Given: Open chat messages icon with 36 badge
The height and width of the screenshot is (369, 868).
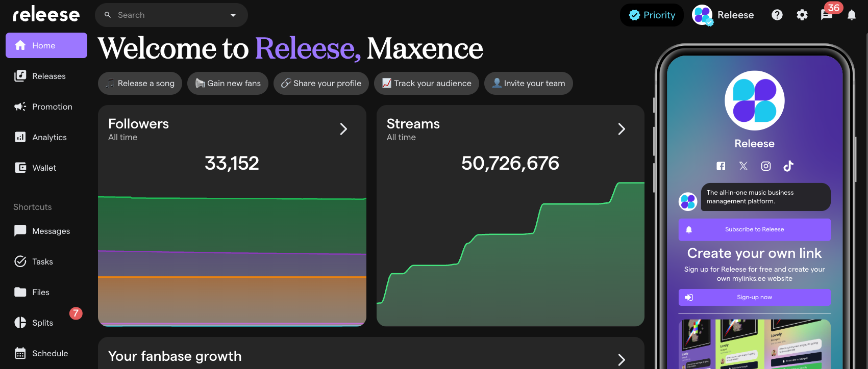Looking at the screenshot, I should [827, 15].
